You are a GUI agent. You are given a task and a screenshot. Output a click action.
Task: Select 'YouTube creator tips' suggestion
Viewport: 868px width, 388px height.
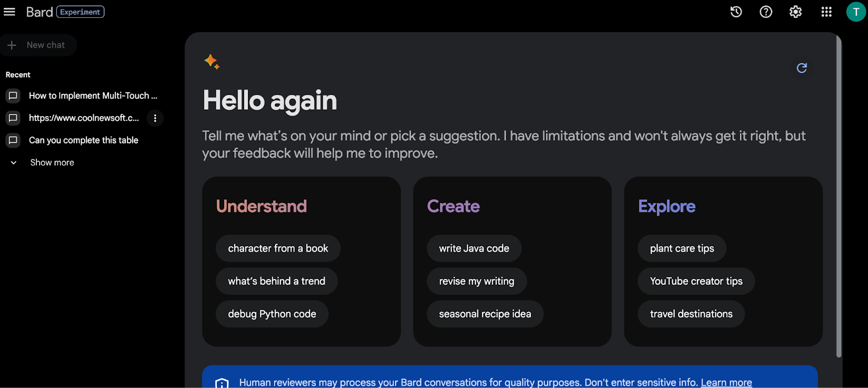[697, 281]
